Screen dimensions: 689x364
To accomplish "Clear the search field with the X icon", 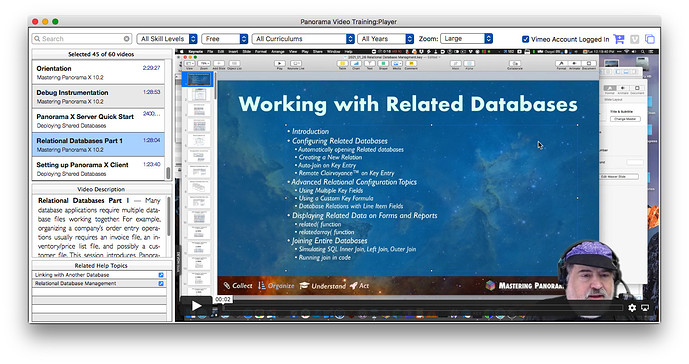I will tap(127, 39).
